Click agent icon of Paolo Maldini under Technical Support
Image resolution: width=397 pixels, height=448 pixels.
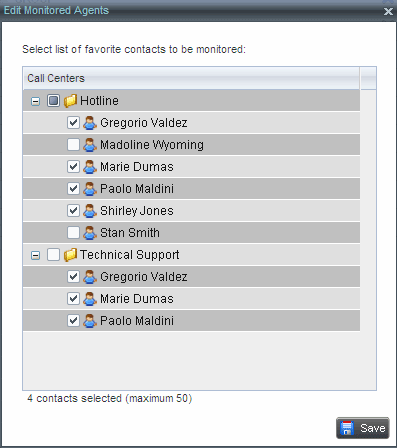coord(90,321)
